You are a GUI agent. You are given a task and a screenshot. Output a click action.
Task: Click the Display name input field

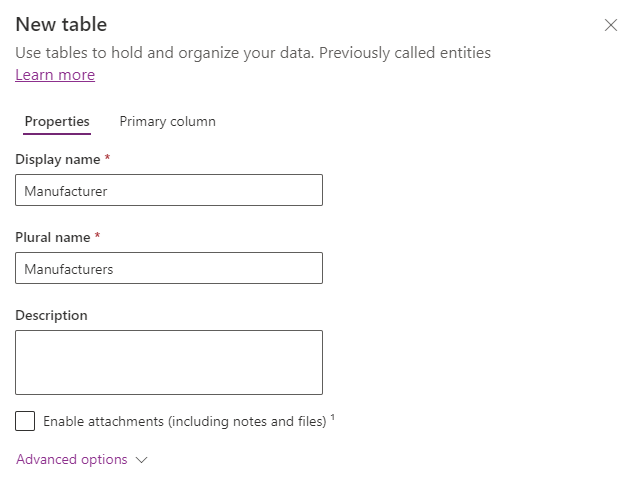tap(168, 190)
